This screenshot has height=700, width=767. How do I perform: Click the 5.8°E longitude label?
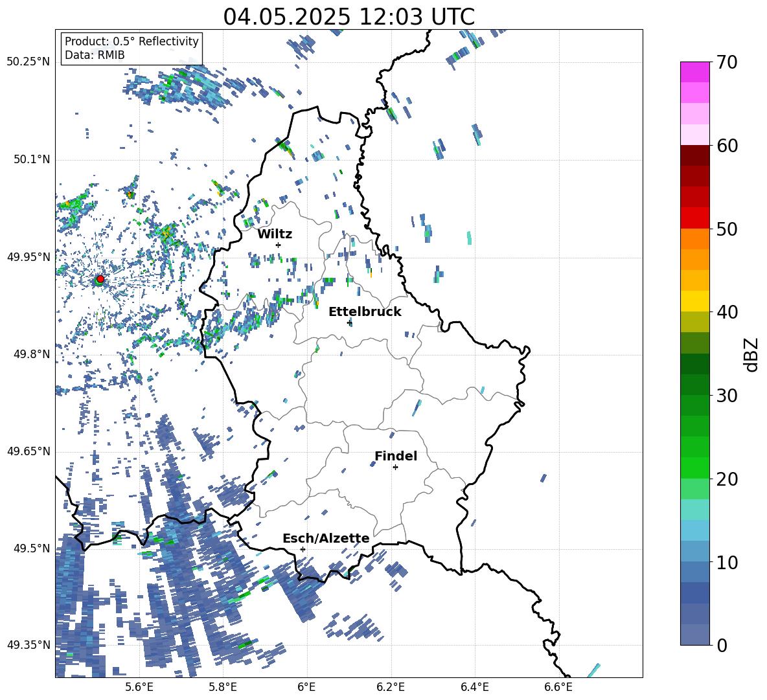pyautogui.click(x=223, y=687)
